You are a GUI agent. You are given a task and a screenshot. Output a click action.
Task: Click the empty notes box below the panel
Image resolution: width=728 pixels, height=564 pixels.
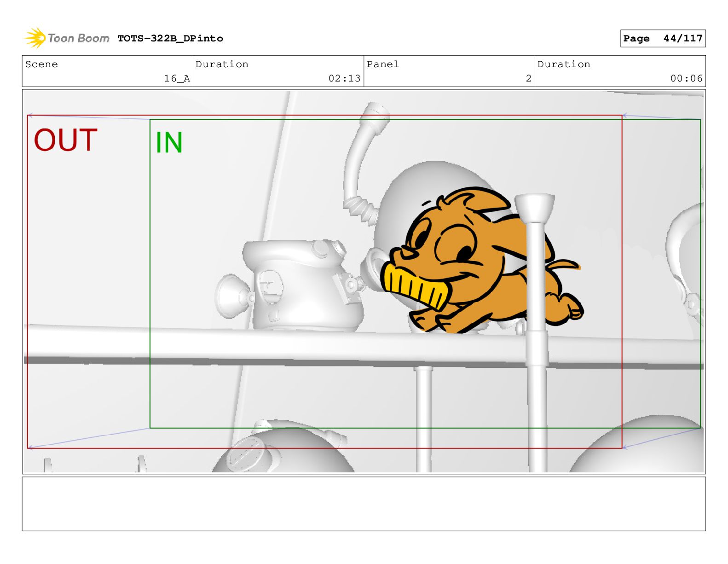click(x=364, y=504)
